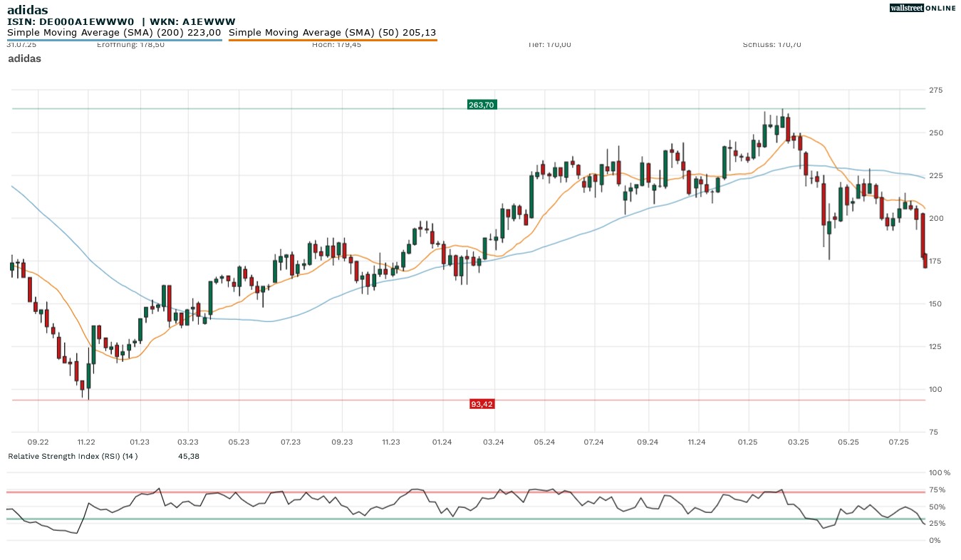Click the 11.23 date axis label

pyautogui.click(x=391, y=442)
